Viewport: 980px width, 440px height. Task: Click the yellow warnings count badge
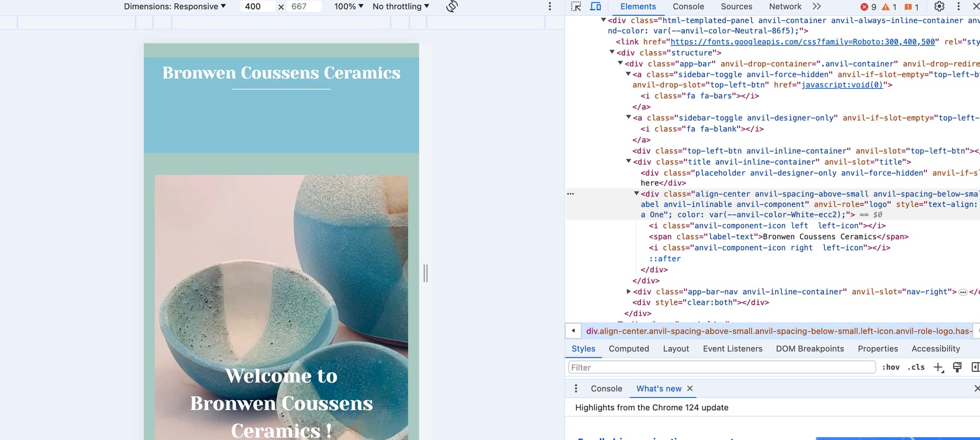(x=889, y=7)
